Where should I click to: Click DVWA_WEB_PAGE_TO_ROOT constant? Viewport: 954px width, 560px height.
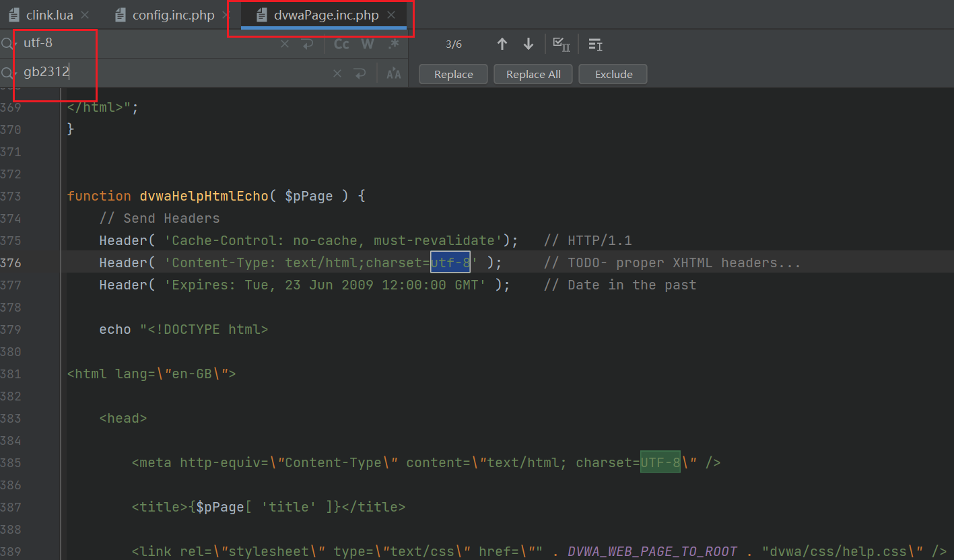(652, 551)
